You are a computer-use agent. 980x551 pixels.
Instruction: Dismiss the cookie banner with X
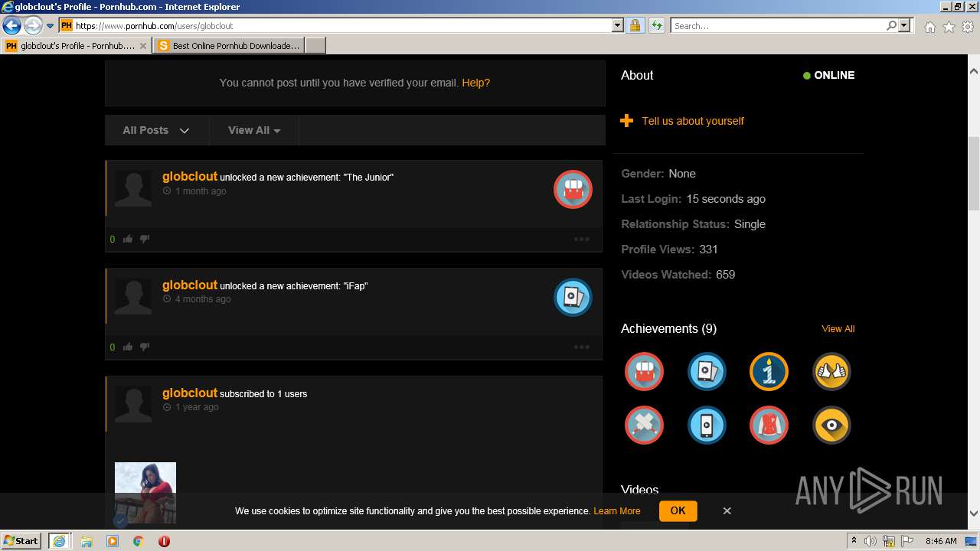pyautogui.click(x=727, y=510)
